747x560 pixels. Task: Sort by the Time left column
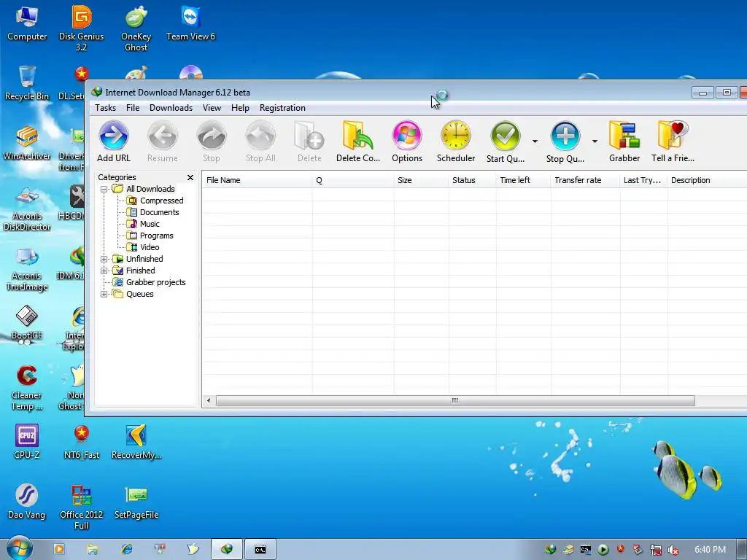524,180
